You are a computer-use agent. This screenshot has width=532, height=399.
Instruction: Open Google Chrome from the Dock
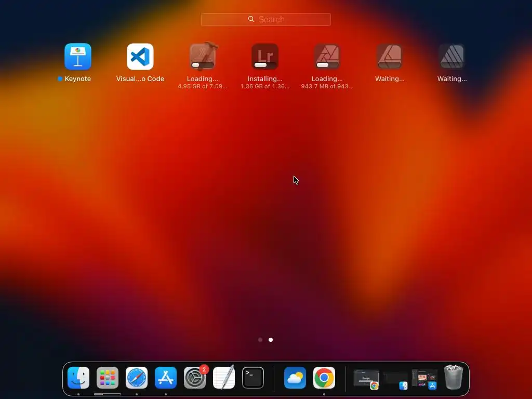[x=324, y=378]
